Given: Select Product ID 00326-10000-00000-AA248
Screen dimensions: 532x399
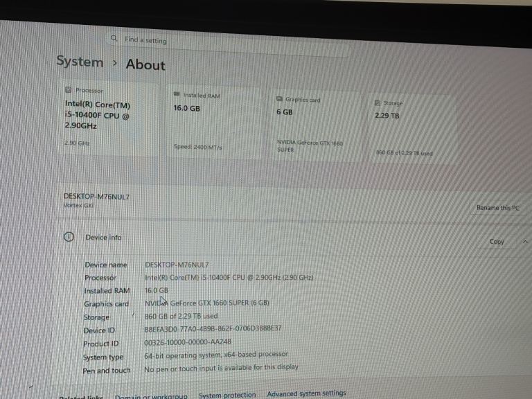Looking at the screenshot, I should click(188, 342).
